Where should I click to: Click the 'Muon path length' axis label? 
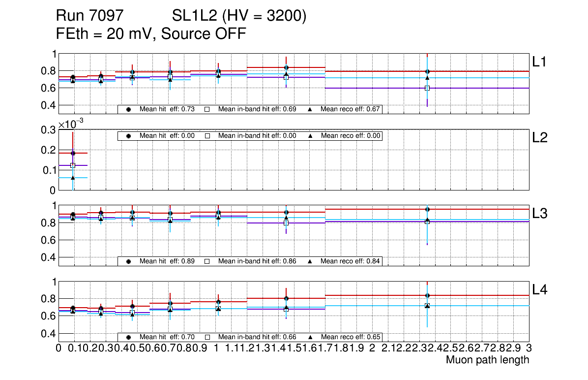pyautogui.click(x=487, y=360)
